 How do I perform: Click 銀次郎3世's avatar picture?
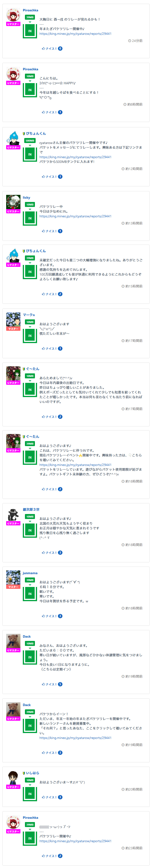13,514
